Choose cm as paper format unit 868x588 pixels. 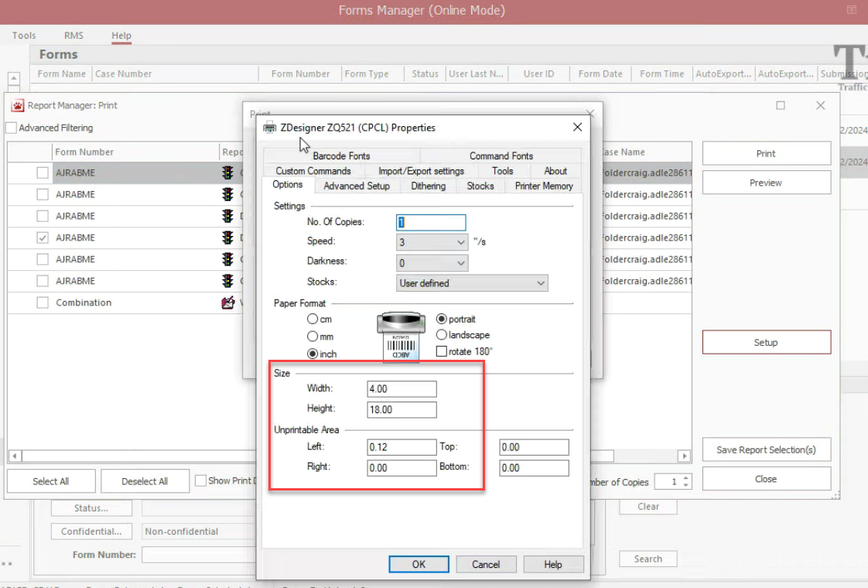(x=313, y=319)
